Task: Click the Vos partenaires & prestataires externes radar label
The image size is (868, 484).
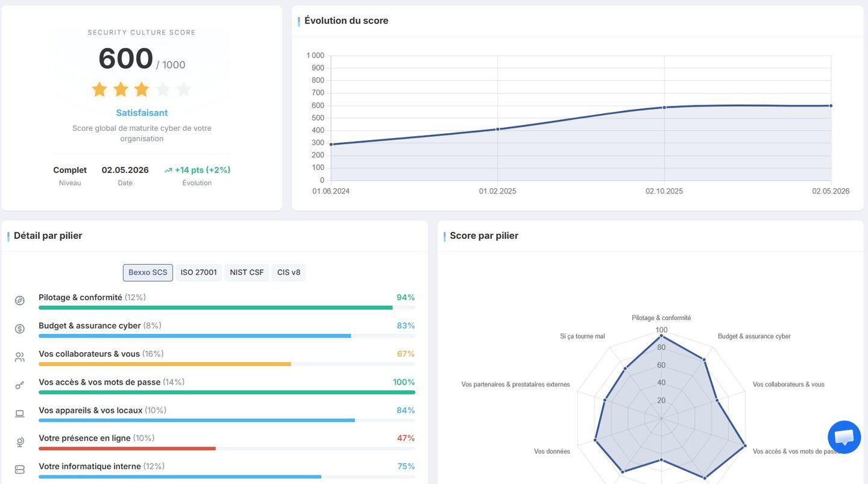Action: pos(515,385)
